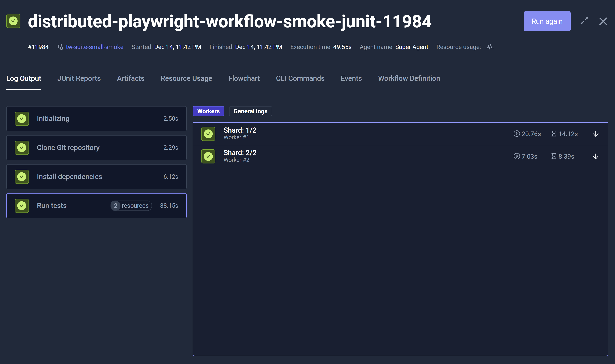The image size is (615, 364).
Task: Expand the Shard 2/2 worker logs
Action: [596, 156]
